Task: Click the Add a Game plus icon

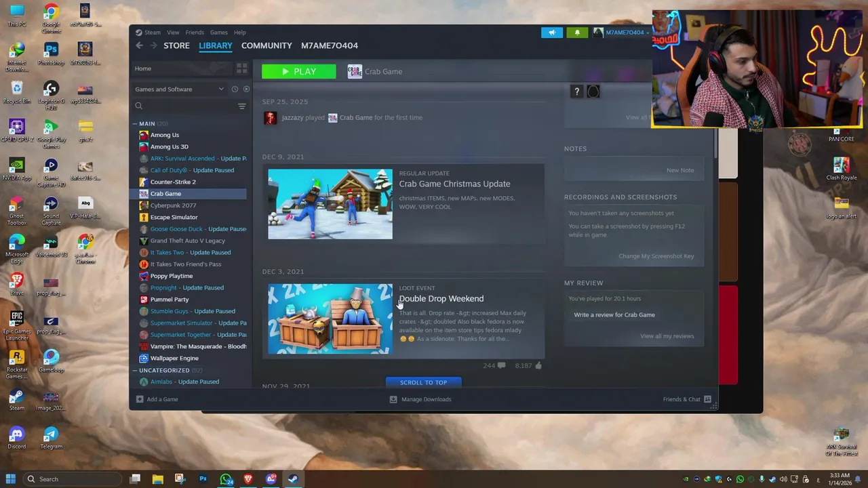Action: [x=140, y=399]
